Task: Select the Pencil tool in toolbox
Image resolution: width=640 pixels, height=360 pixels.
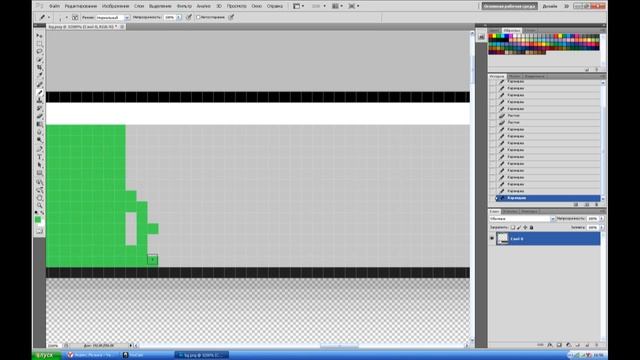Action: (x=40, y=92)
